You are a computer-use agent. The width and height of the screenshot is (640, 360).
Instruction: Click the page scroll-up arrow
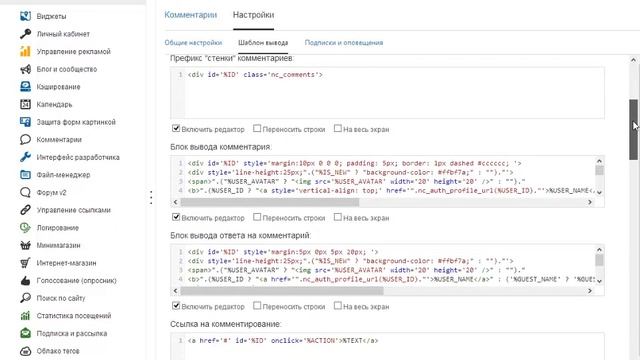633,60
